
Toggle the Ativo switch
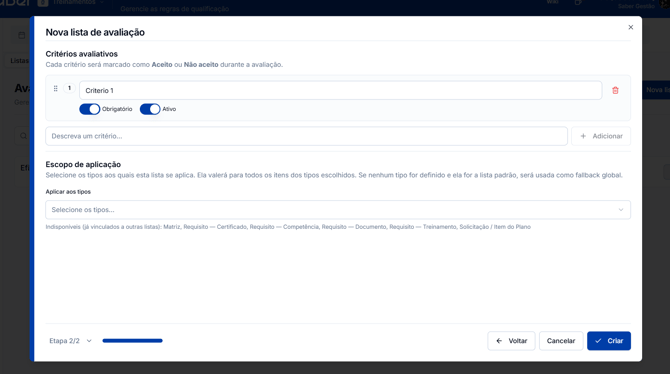pos(150,109)
